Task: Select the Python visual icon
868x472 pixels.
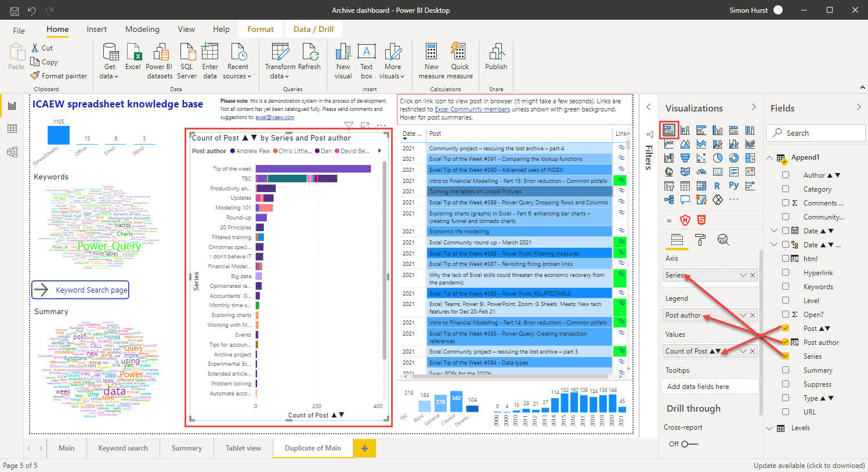Action: tap(734, 185)
